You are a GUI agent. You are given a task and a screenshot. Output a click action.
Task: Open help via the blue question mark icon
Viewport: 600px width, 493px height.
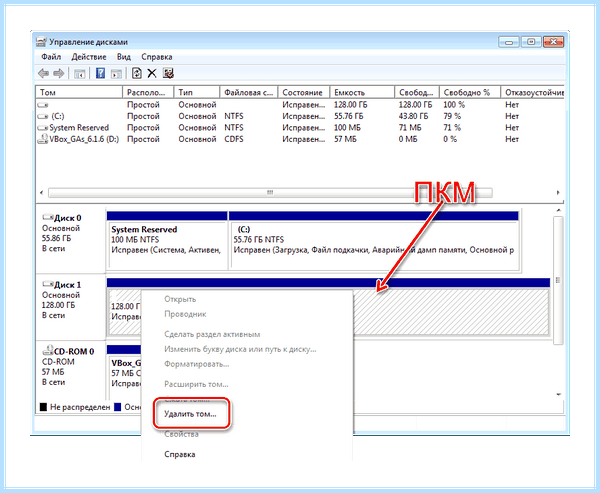[x=100, y=73]
